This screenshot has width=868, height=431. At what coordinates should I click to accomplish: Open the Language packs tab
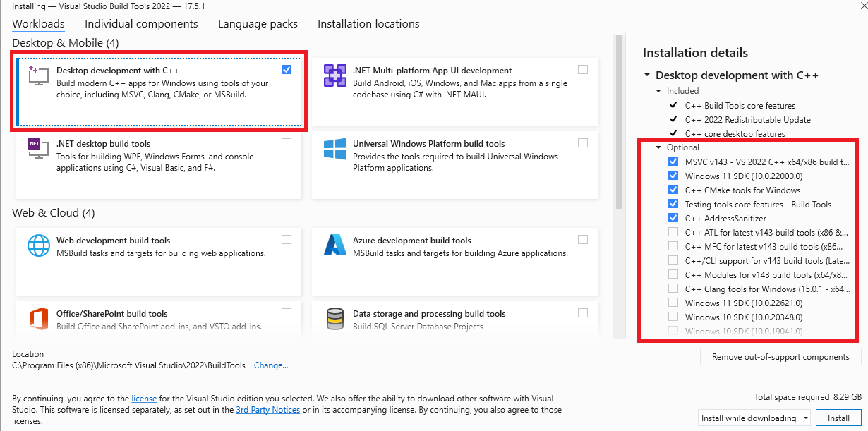pyautogui.click(x=258, y=23)
